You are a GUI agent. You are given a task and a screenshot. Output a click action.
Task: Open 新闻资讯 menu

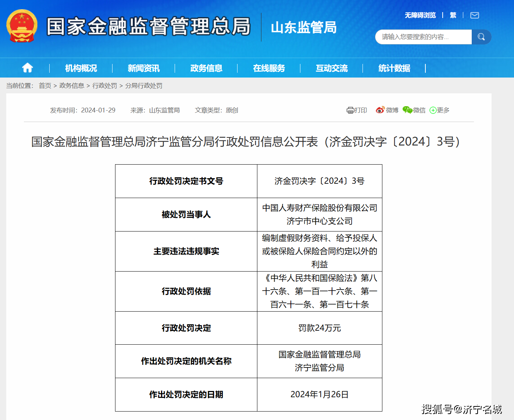point(143,68)
